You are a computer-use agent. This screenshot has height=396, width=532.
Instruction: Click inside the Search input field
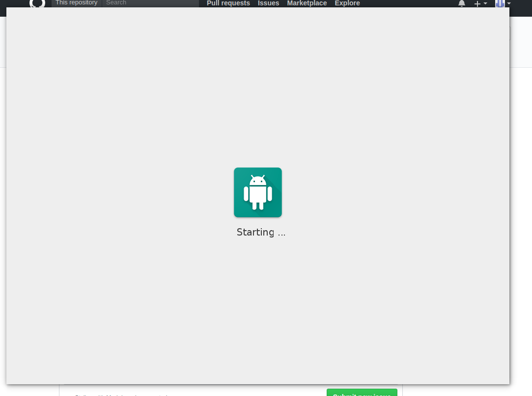(x=147, y=3)
